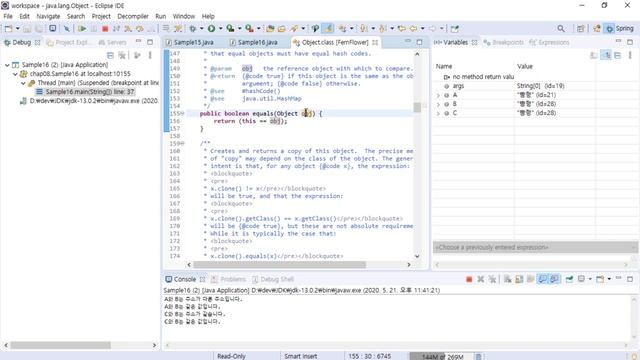Open the Decompiler menu
The width and height of the screenshot is (640, 360).
pos(133,16)
